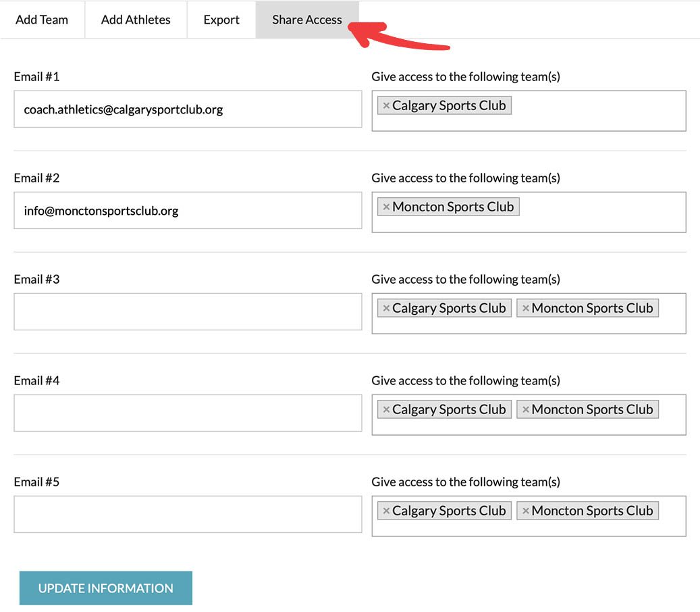Remove Calgary Sports Club tag from Email #1
The height and width of the screenshot is (612, 700).
(386, 106)
